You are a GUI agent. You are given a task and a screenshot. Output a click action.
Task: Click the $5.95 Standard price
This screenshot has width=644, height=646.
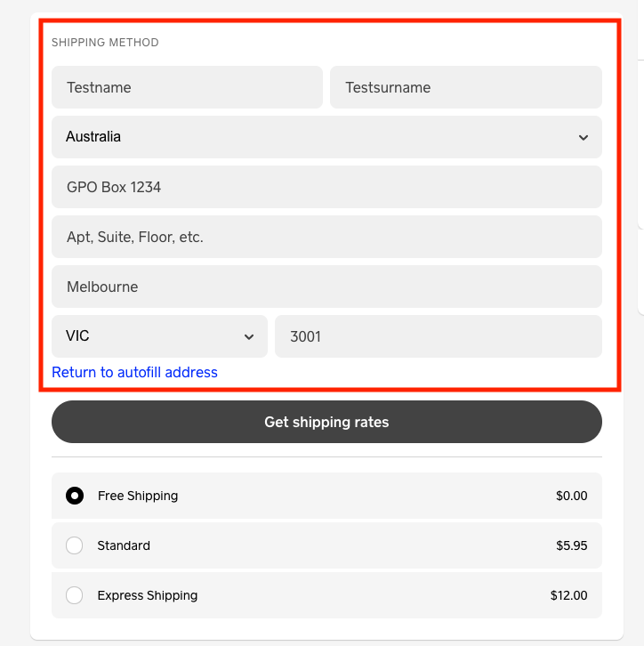(569, 545)
